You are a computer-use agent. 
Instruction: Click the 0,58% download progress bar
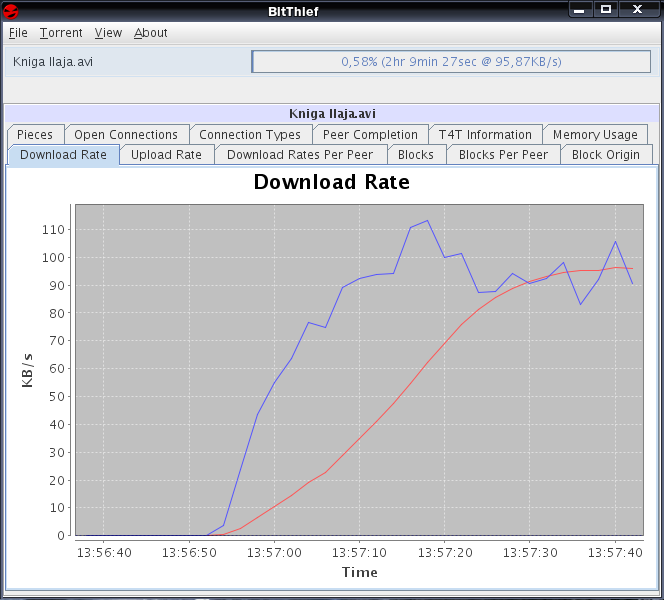coord(451,62)
